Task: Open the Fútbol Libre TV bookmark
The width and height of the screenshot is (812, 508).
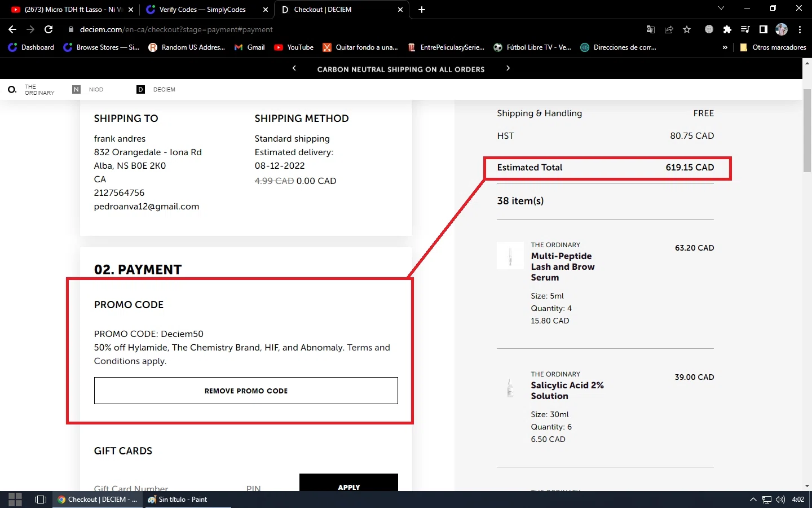Action: point(532,47)
